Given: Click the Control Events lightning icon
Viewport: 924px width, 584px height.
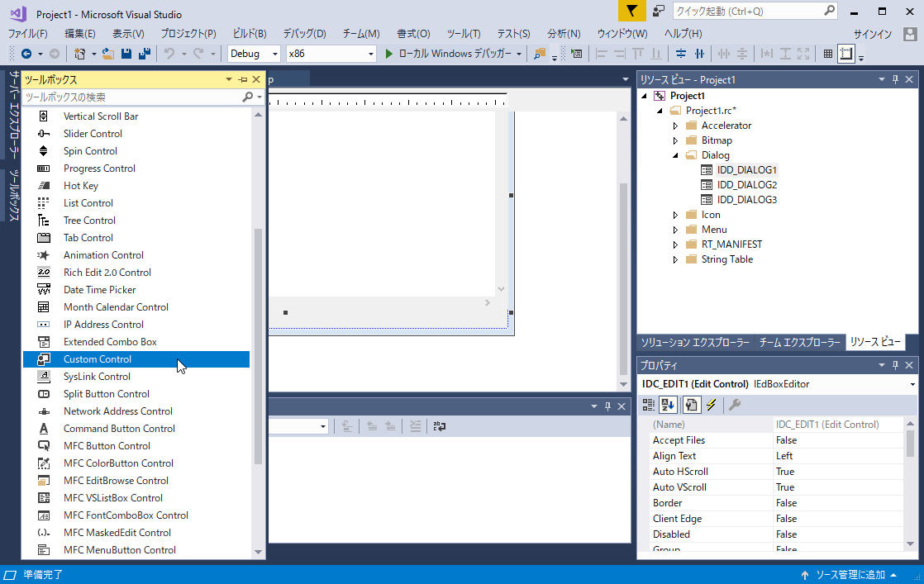Looking at the screenshot, I should pyautogui.click(x=712, y=405).
